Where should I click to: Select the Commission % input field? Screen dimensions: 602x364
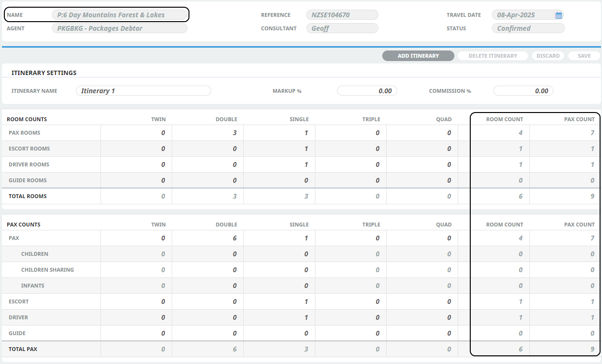coord(523,91)
